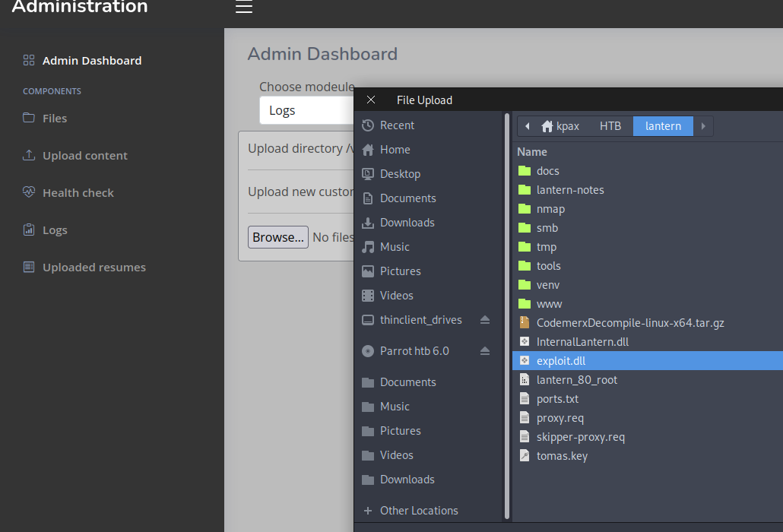
Task: Eject the Parrot htb 6.0 disc
Action: click(485, 351)
